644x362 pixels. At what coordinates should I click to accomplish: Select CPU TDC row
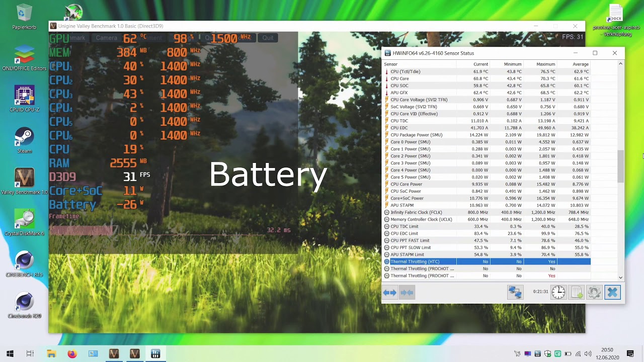(486, 121)
